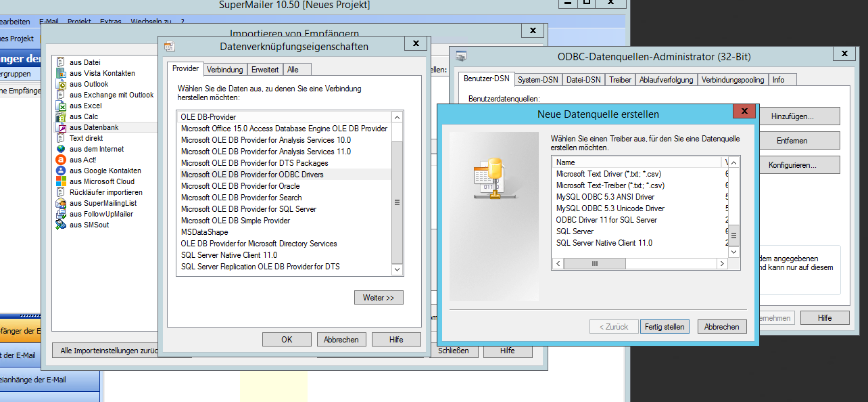Choose the 'aus Excel' import icon
This screenshot has width=868, height=402.
pyautogui.click(x=61, y=106)
